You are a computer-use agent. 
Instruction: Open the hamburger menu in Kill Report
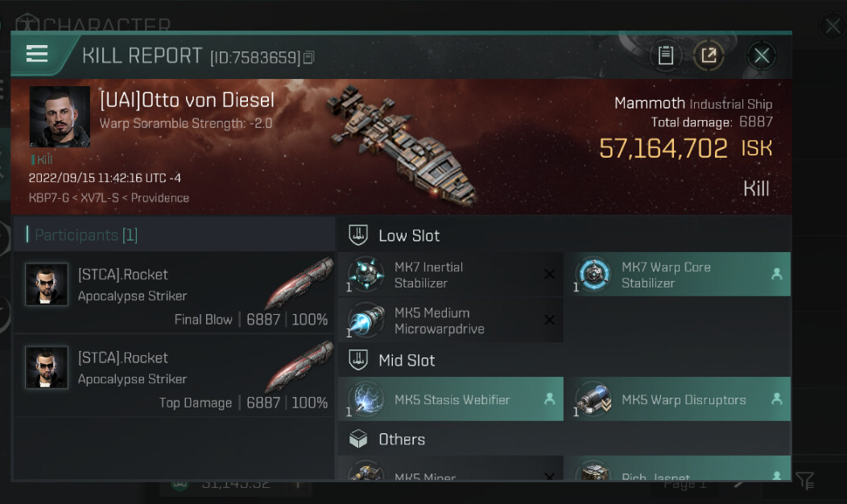[x=37, y=54]
